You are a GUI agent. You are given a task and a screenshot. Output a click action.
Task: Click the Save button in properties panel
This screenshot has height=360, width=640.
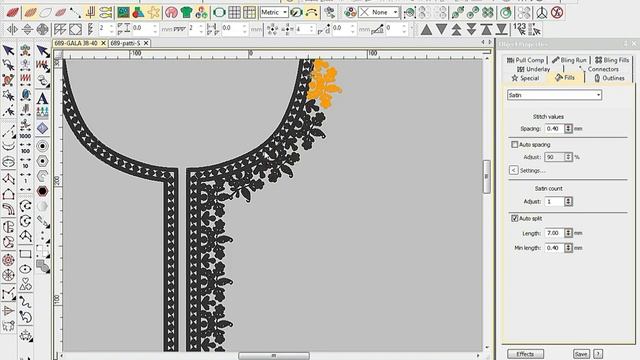(x=581, y=354)
